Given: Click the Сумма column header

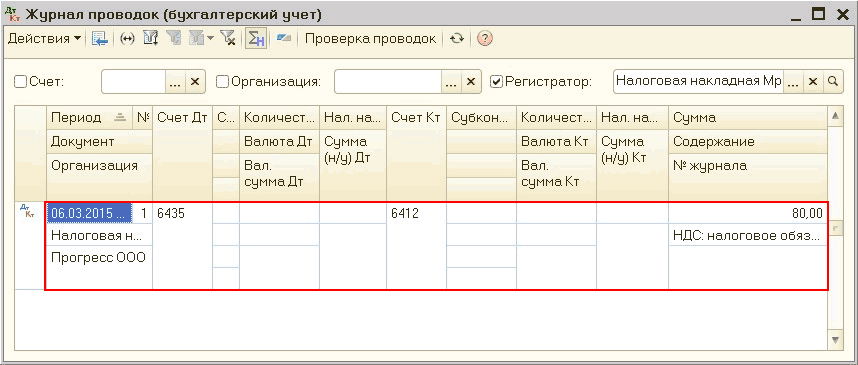Looking at the screenshot, I should tap(747, 118).
